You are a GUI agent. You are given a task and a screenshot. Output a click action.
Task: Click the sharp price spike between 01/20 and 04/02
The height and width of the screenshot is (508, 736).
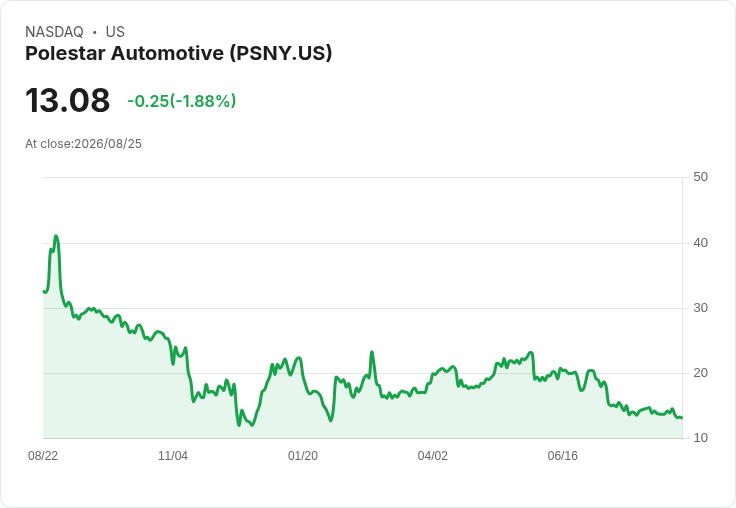tap(372, 352)
